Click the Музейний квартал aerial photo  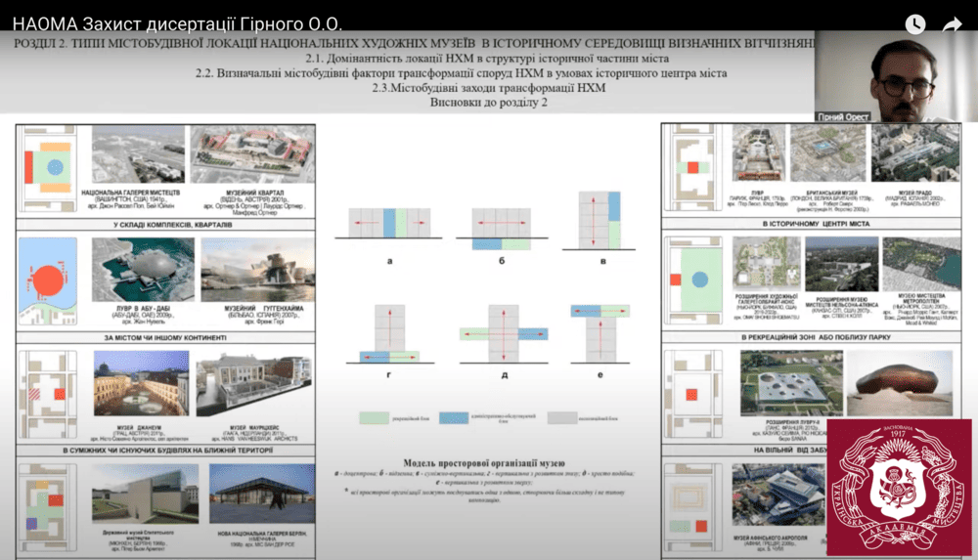252,154
